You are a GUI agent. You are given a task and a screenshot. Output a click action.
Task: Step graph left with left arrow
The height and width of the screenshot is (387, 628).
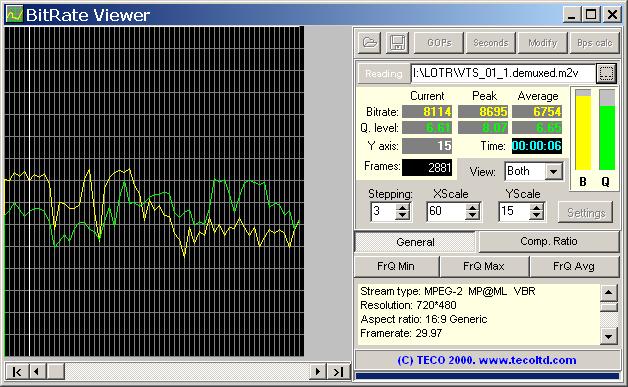(37, 372)
